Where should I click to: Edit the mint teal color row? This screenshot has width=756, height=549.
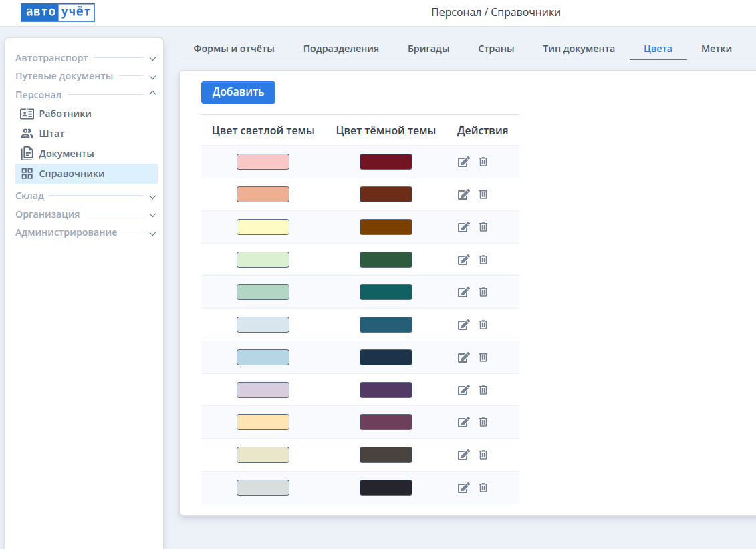coord(463,293)
